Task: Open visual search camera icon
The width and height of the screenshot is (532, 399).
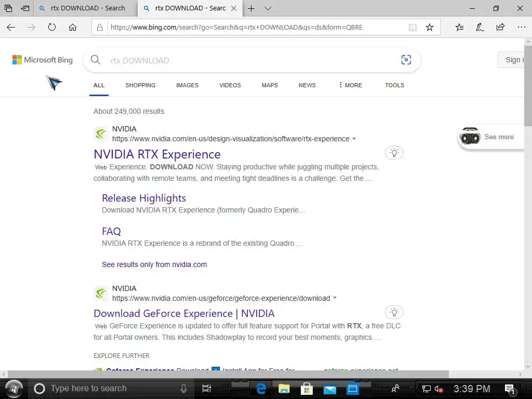Action: coord(406,60)
